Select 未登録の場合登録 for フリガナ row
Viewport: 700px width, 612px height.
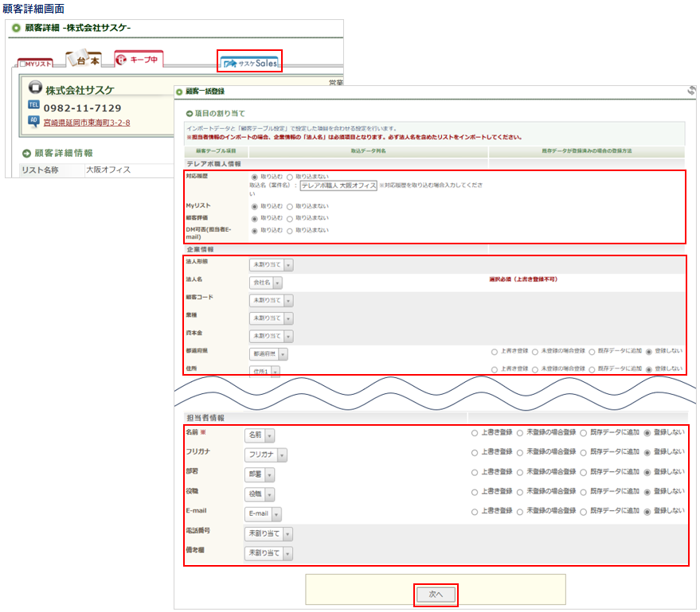(x=520, y=453)
